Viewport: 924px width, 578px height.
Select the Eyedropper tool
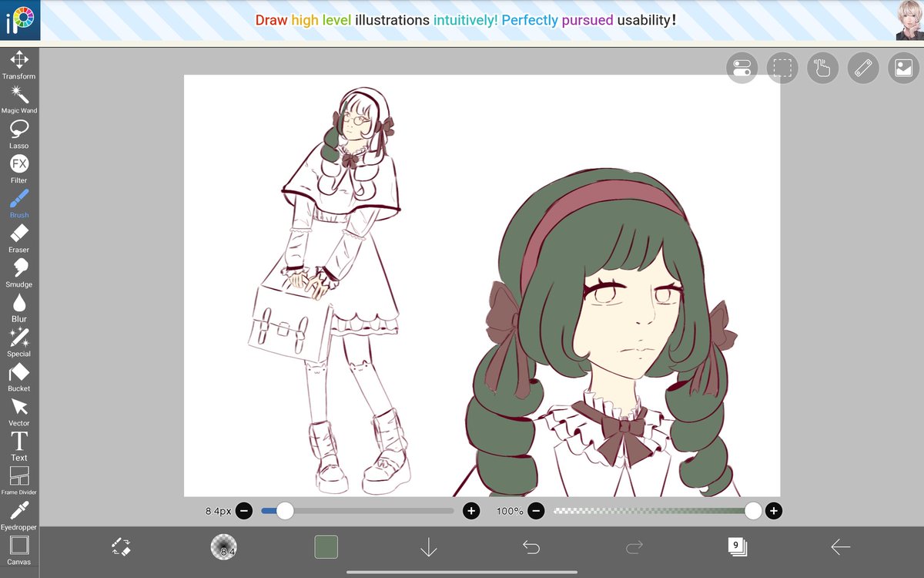tap(18, 516)
